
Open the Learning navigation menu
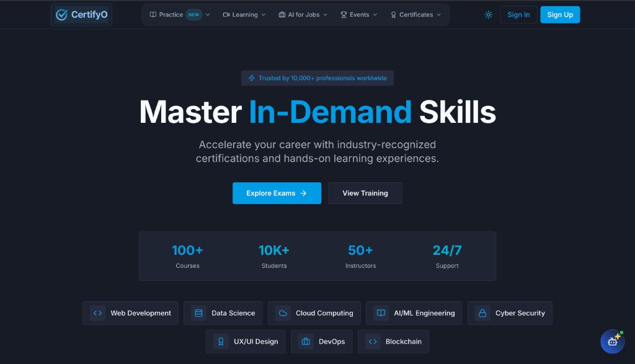(x=244, y=15)
